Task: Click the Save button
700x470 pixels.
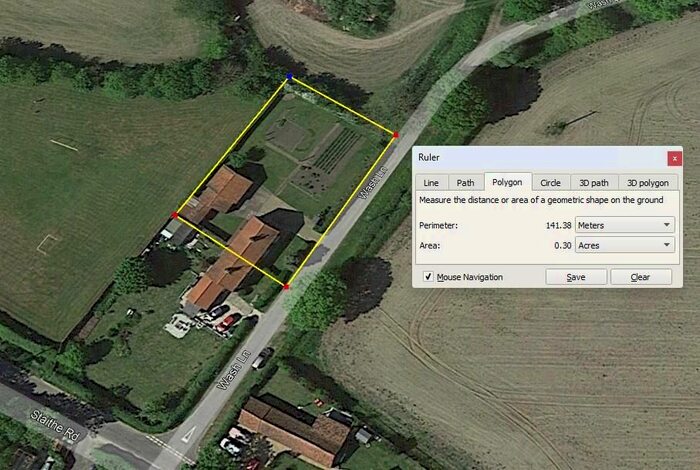Action: [x=576, y=277]
